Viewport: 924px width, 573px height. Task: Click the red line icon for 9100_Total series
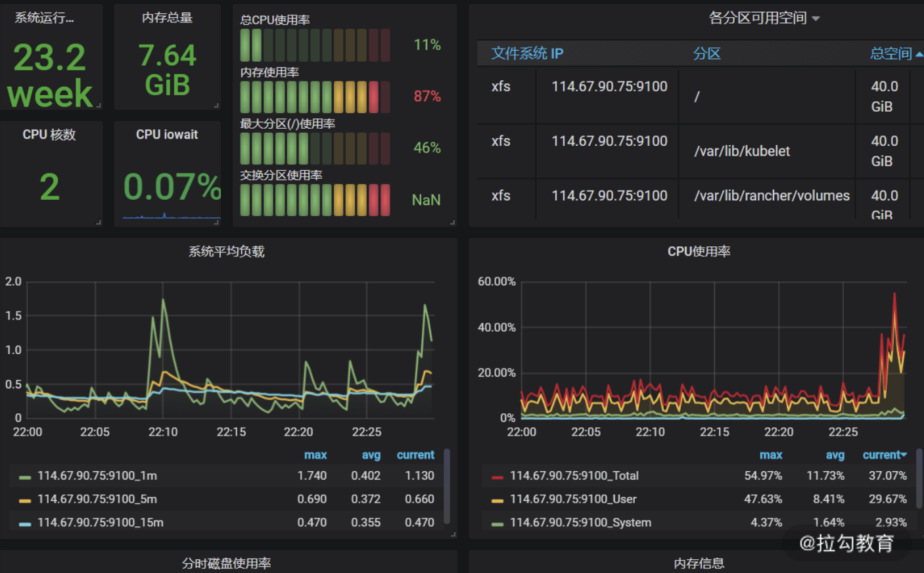(x=497, y=477)
